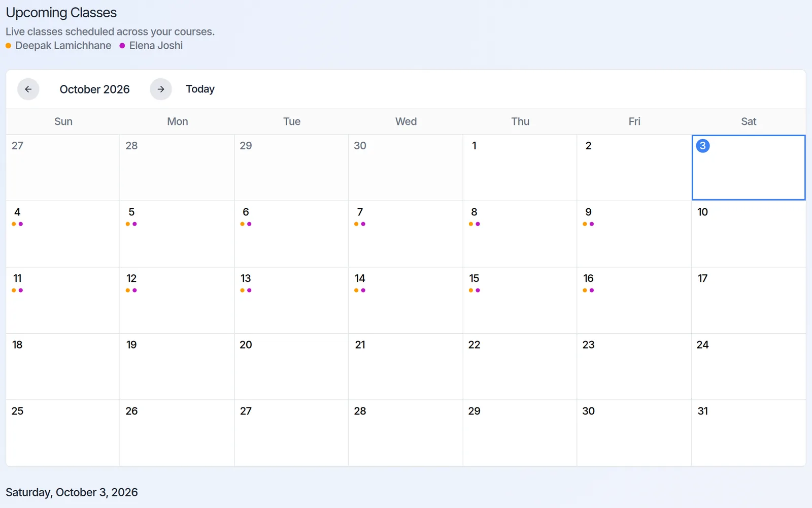This screenshot has width=812, height=508.
Task: Click the Saturday, October 3, 2026 heading
Action: coord(72,492)
